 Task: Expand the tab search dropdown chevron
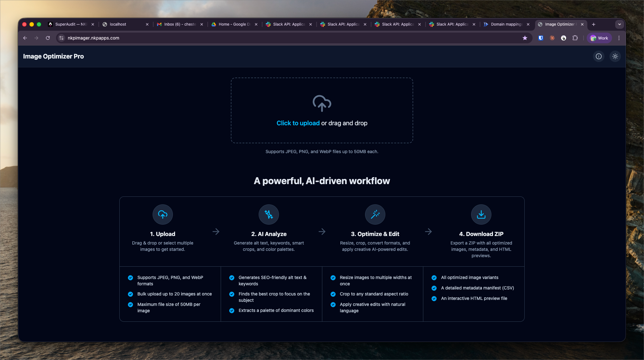point(619,24)
